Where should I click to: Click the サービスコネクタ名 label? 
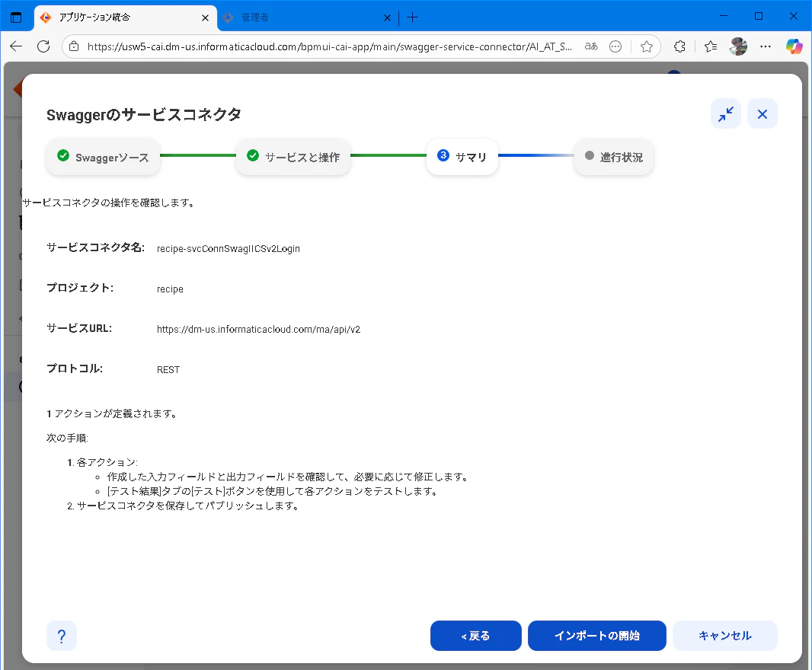[96, 247]
